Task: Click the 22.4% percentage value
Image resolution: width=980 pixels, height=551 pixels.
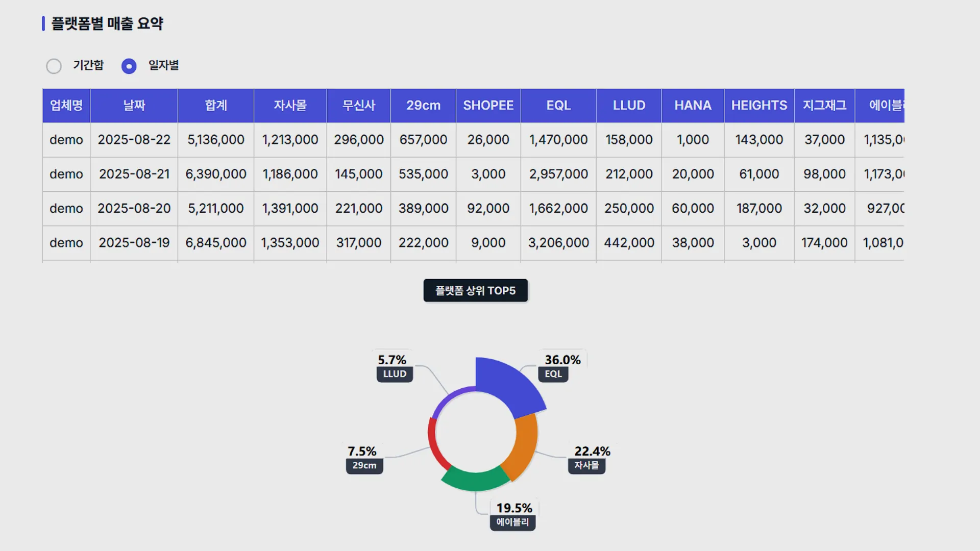Action: pos(592,451)
